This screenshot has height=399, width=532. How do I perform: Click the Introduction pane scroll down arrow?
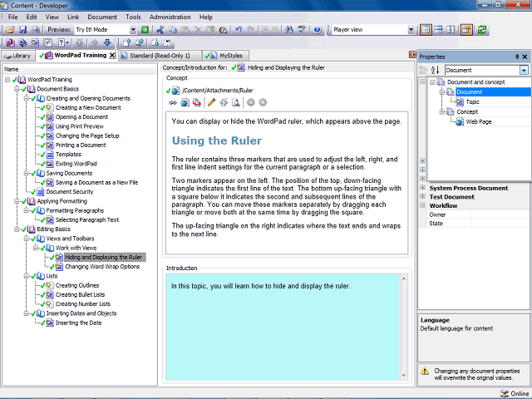[x=404, y=375]
